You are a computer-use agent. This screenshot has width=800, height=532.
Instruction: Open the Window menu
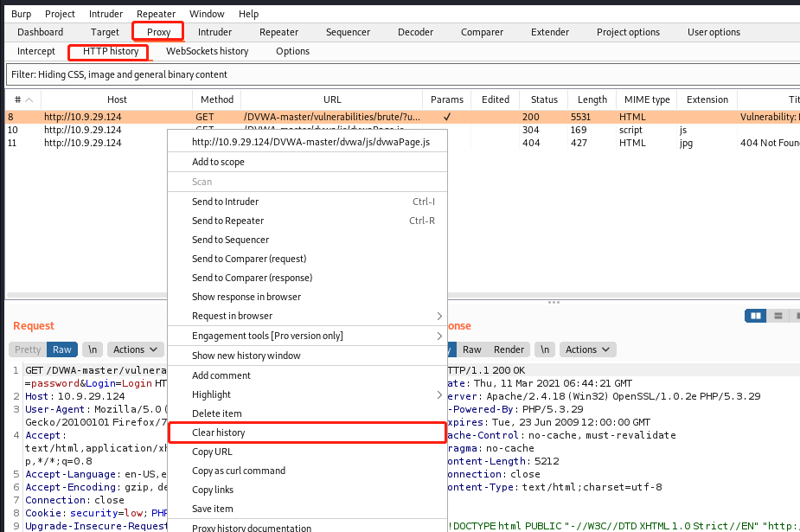tap(207, 14)
